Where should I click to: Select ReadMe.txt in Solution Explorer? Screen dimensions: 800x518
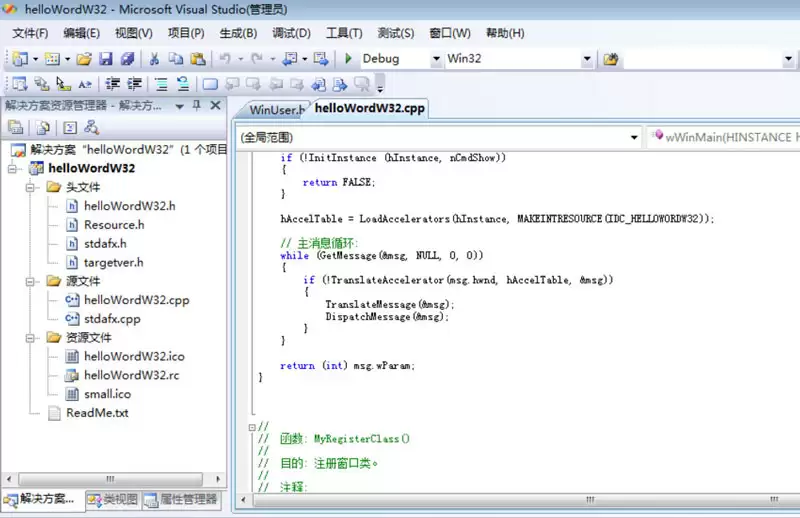coord(97,412)
